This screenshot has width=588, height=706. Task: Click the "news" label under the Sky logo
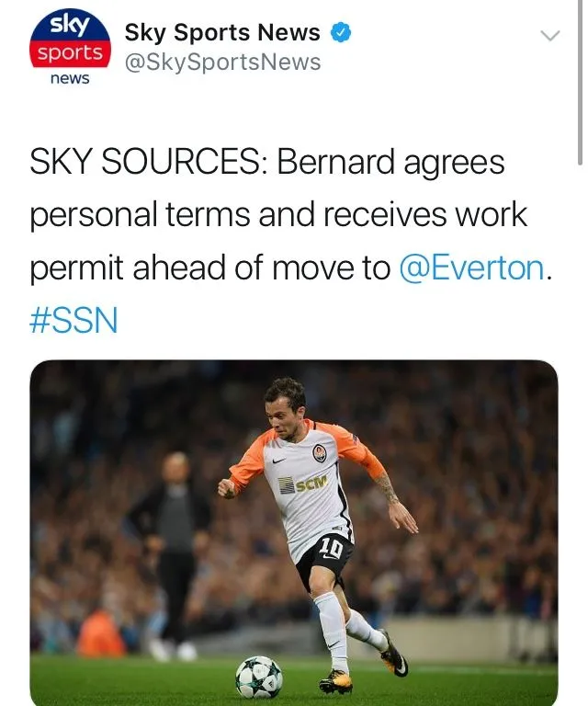[x=70, y=79]
